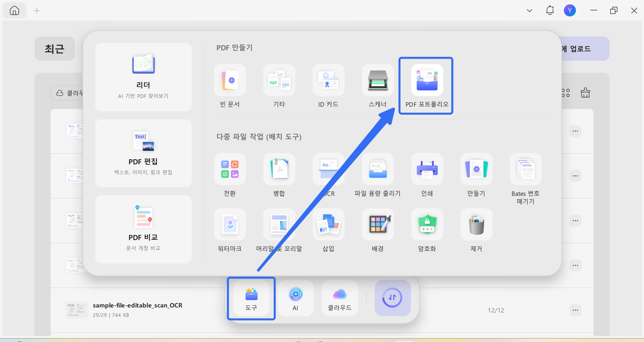This screenshot has height=342, width=644.
Task: Open the OCR batch tool
Action: pos(328,169)
